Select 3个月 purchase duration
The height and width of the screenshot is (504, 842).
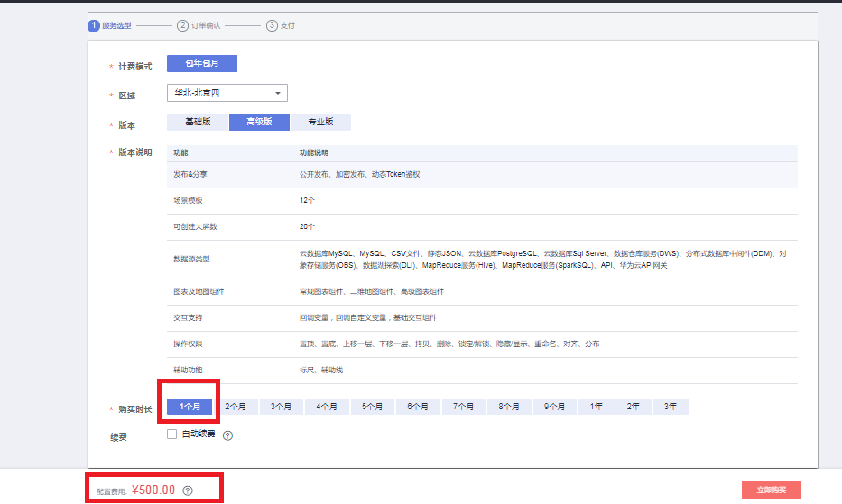(x=281, y=407)
